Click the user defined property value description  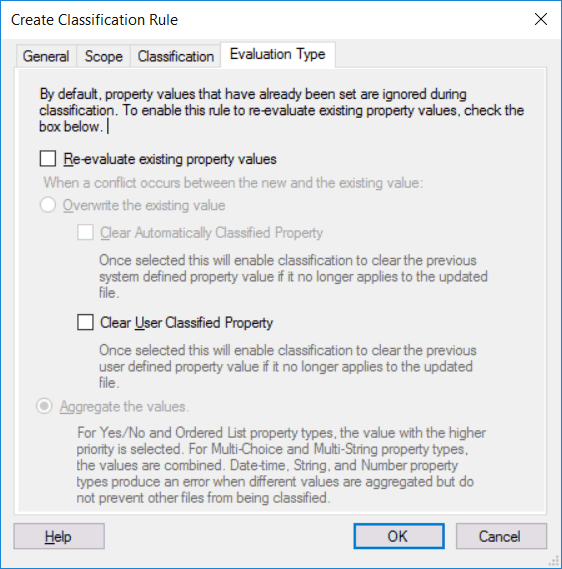[x=288, y=367]
